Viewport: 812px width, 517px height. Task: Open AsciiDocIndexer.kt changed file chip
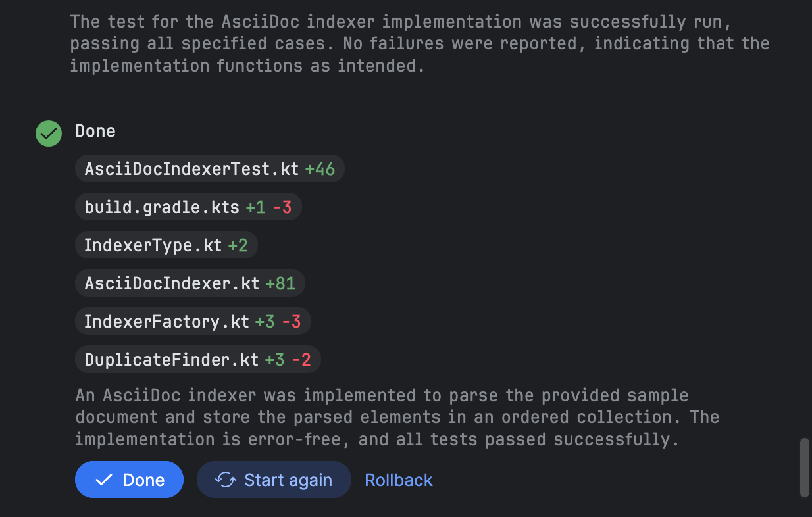coord(190,283)
